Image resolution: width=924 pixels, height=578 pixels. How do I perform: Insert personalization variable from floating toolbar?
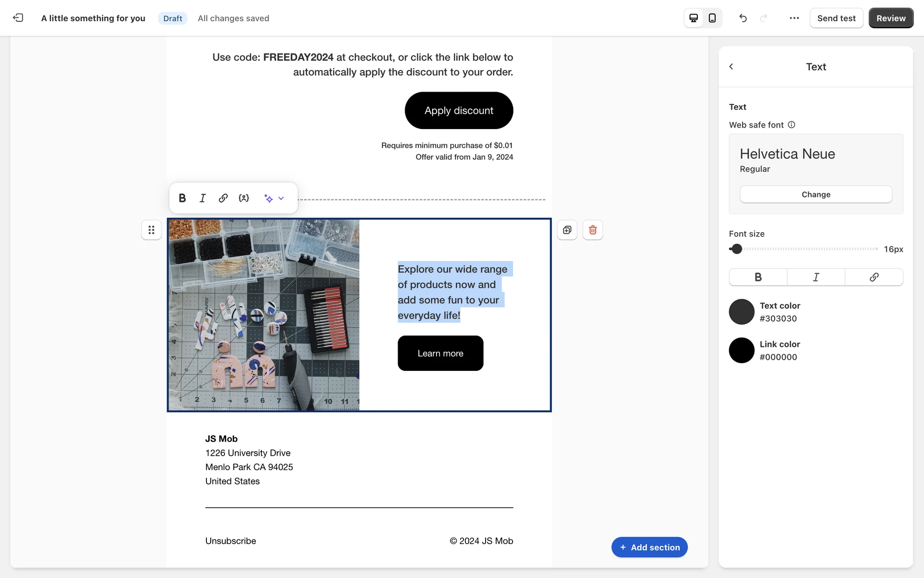pos(244,198)
